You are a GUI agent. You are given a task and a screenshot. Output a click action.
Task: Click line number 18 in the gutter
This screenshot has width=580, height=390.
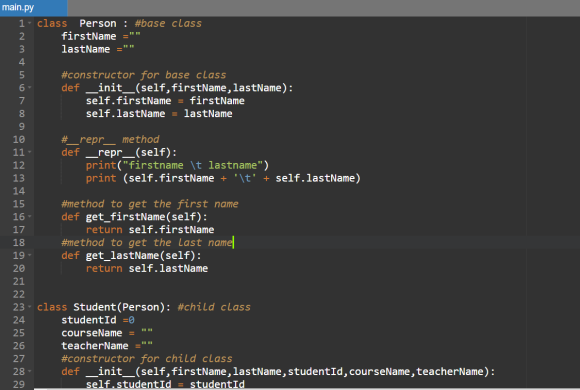pyautogui.click(x=19, y=242)
